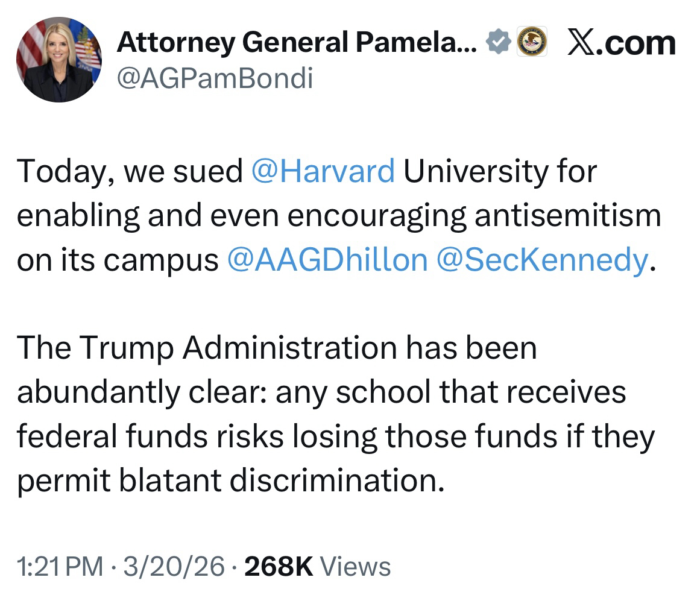700x592 pixels.
Task: Open the @AGPamBondi handle
Action: click(214, 79)
